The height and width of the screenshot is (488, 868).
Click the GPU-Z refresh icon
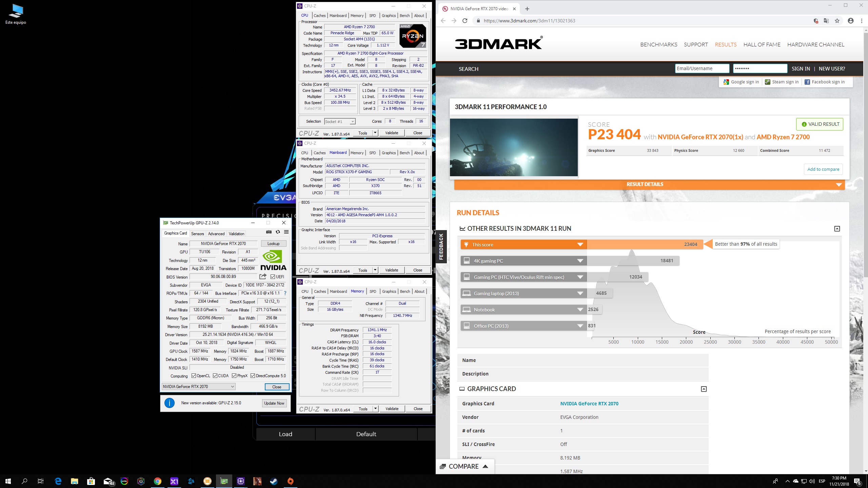click(278, 232)
